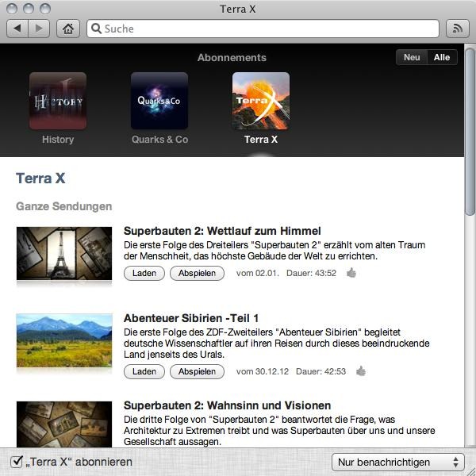Select the Terra X subscription icon
This screenshot has height=476, width=476.
261,101
